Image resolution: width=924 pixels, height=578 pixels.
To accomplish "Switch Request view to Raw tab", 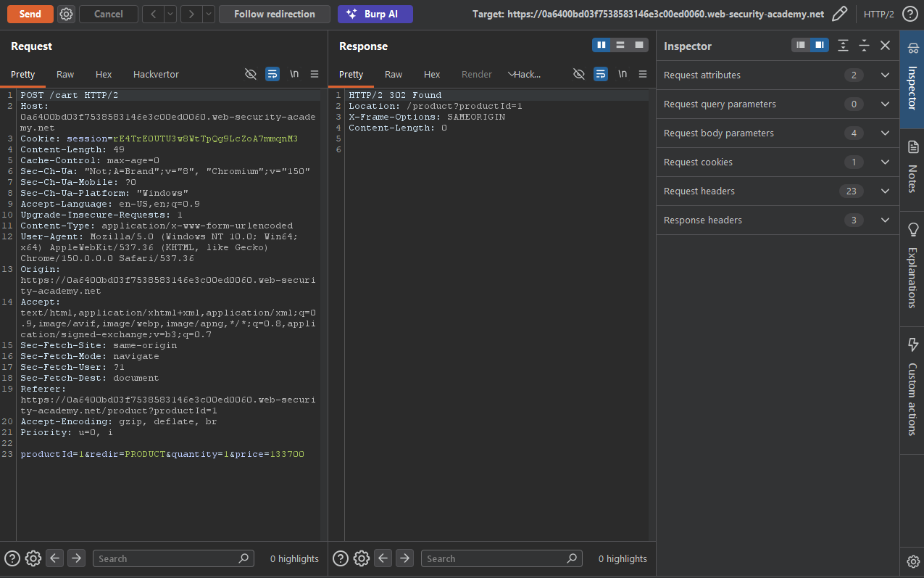I will coord(65,74).
